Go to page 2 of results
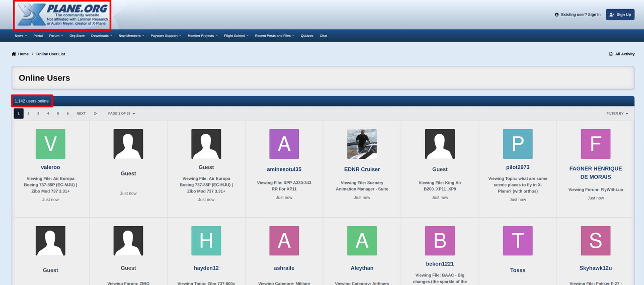Viewport: 644px width, 285px height. tap(28, 114)
